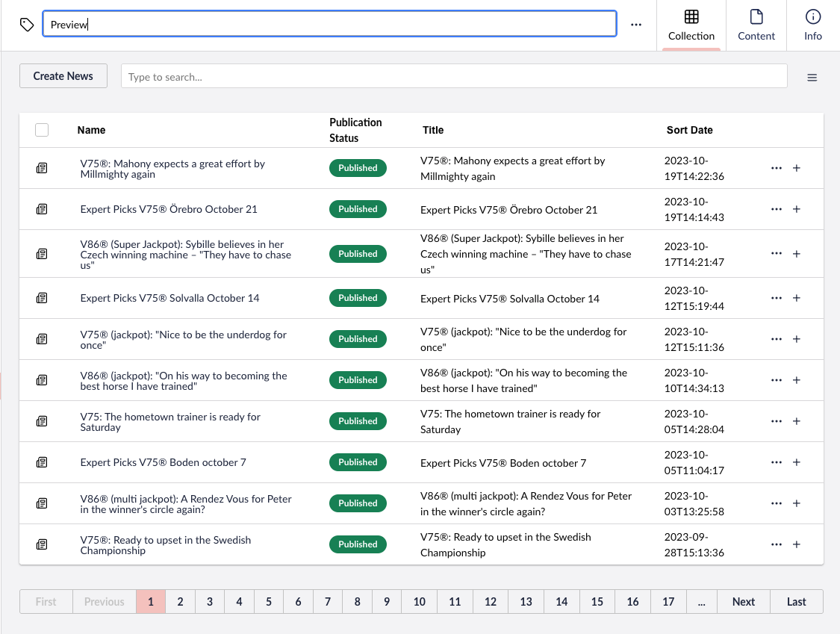Click the news icon for the Rendez Vous row
The image size is (840, 634).
coord(42,503)
